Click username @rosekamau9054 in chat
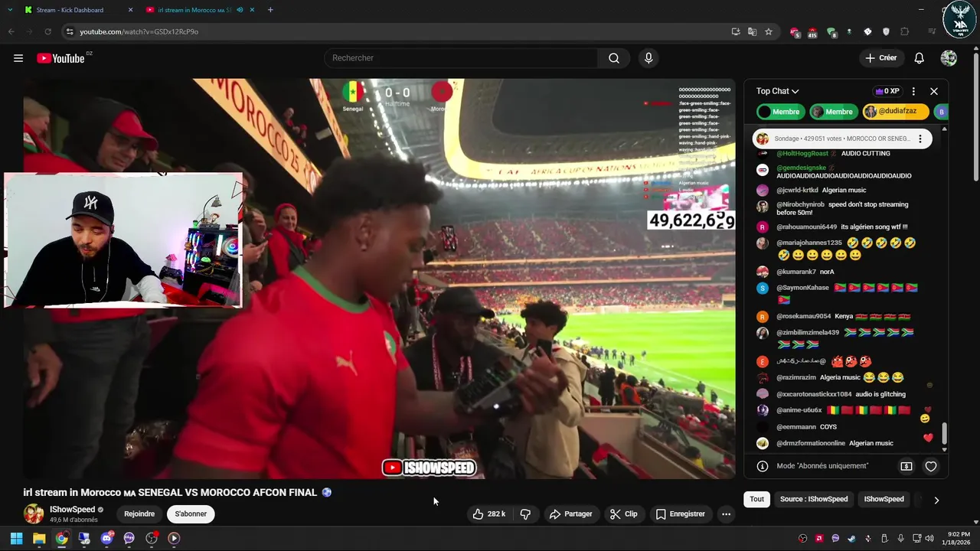This screenshot has width=980, height=551. point(803,316)
